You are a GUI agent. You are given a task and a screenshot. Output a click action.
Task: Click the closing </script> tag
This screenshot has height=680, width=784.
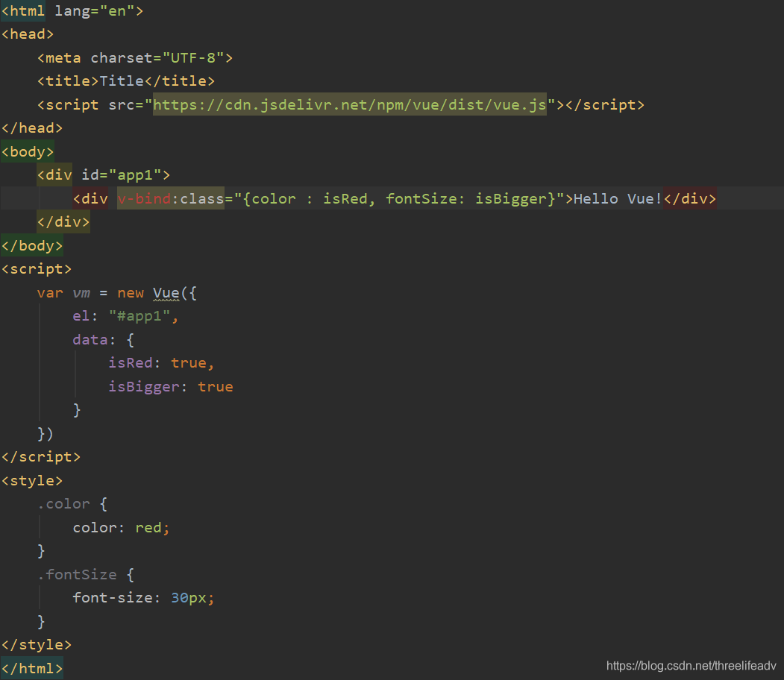[x=41, y=456]
